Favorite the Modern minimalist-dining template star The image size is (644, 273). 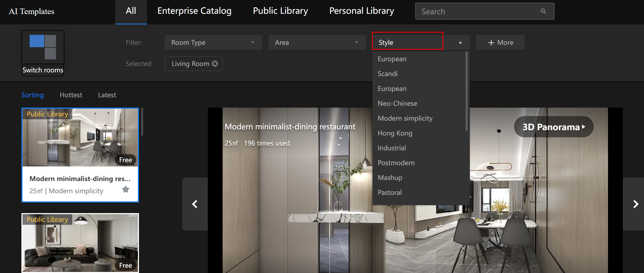[126, 190]
